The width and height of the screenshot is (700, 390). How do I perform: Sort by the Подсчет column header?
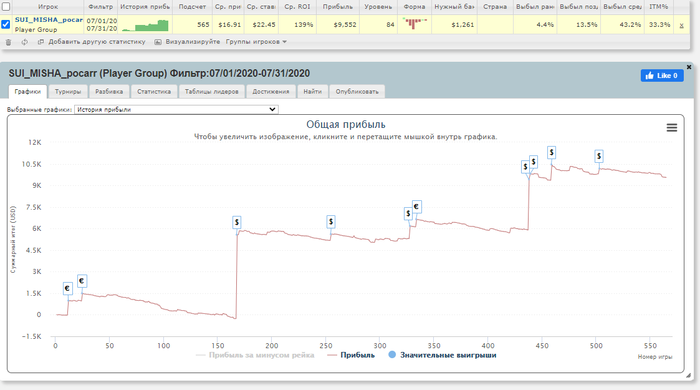192,7
